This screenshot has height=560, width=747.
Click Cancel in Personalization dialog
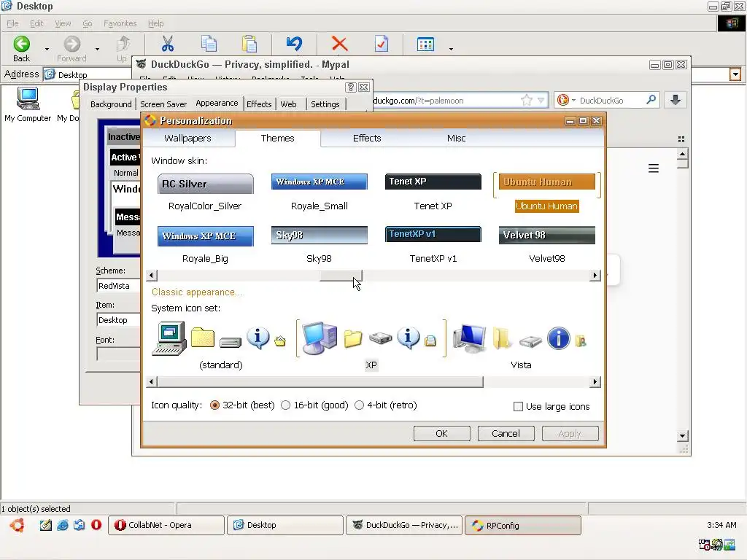506,433
